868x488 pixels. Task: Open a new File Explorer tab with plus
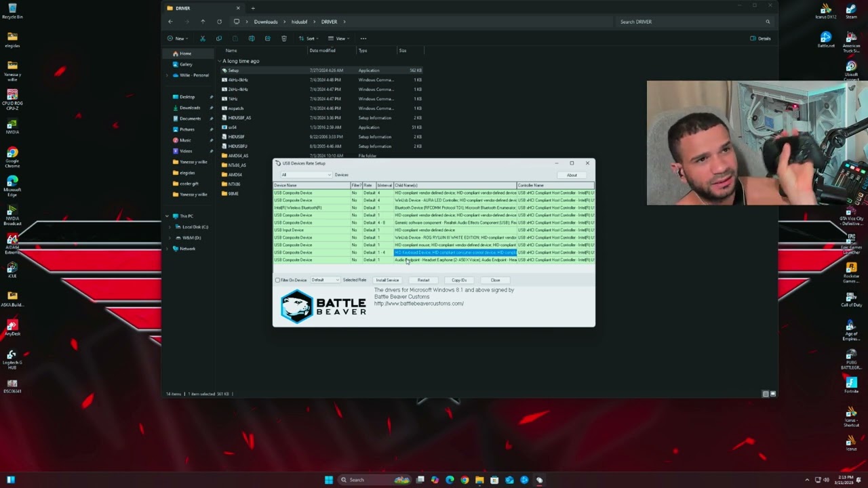tap(253, 8)
